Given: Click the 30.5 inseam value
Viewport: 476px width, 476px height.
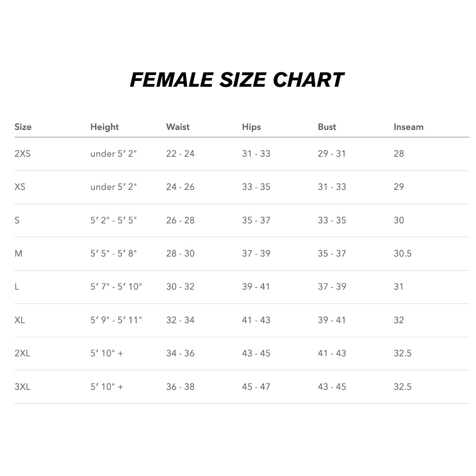Looking at the screenshot, I should [x=402, y=254].
